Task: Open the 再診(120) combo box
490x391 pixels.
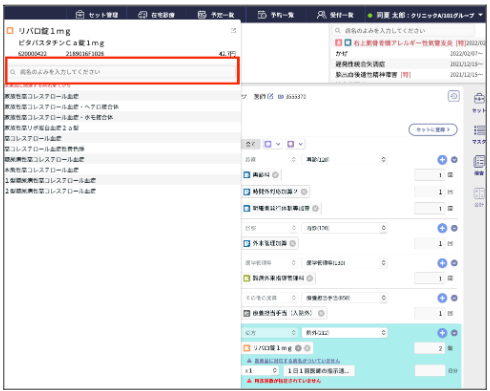Action: pyautogui.click(x=344, y=160)
